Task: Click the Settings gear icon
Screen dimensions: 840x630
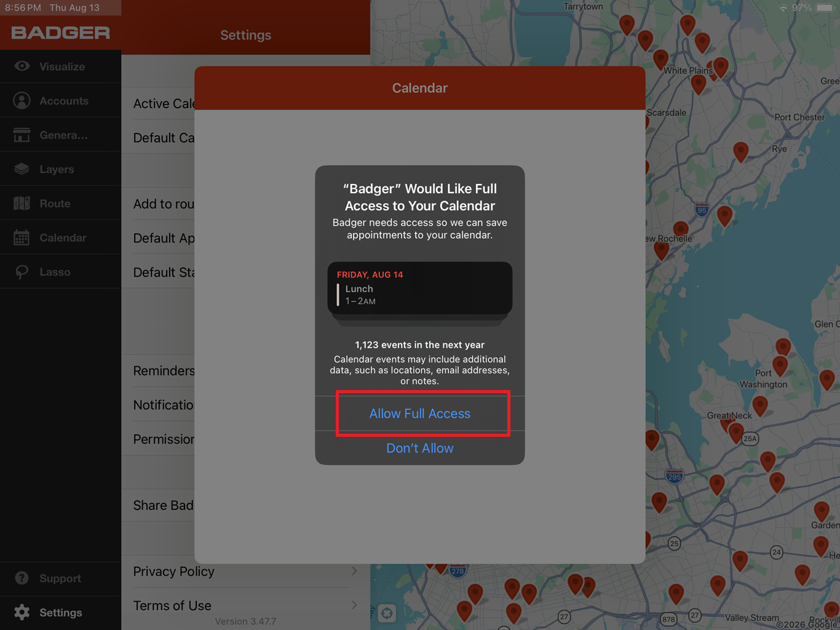Action: [x=22, y=612]
